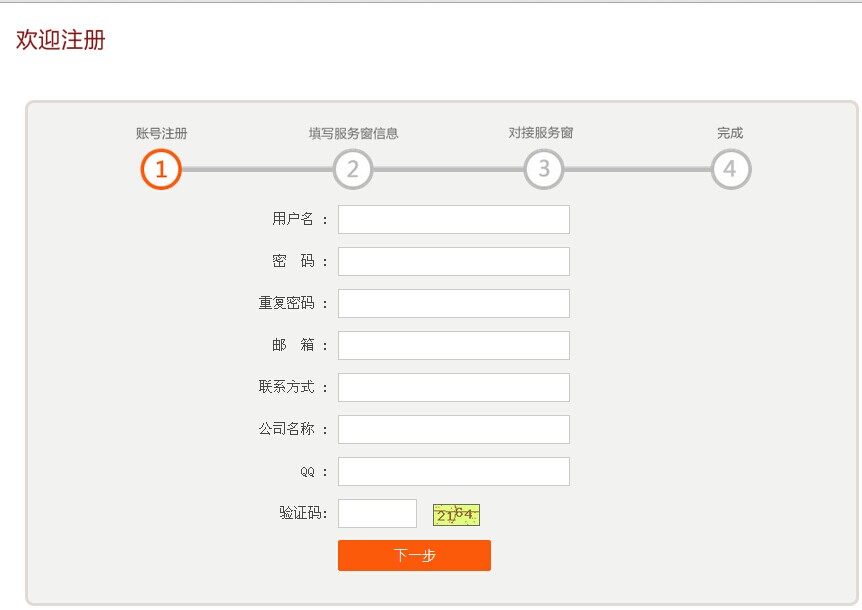The width and height of the screenshot is (862, 610).
Task: Select the 对接服务窗 step label
Action: 541,133
